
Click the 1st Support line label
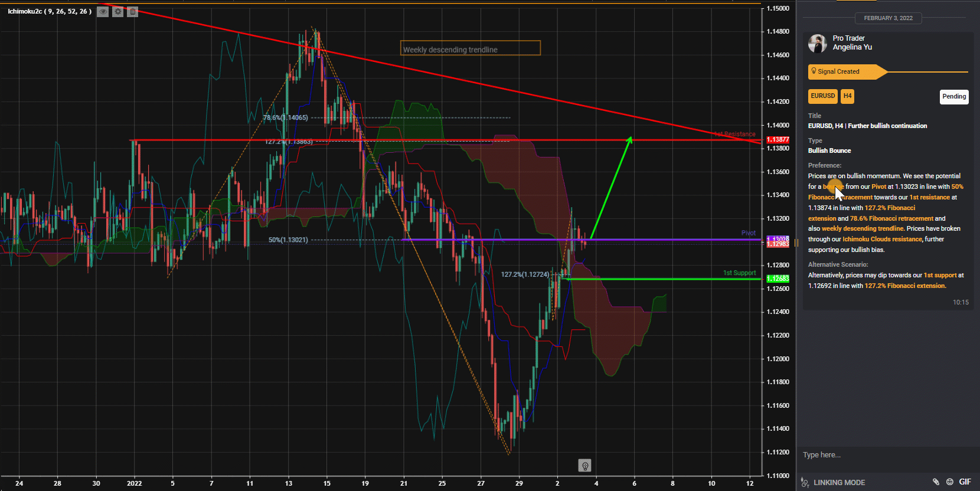[x=739, y=273]
